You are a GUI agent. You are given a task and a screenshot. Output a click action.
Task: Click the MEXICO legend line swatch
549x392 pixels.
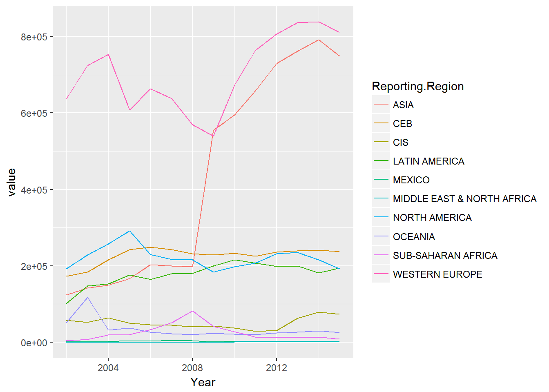tap(381, 180)
